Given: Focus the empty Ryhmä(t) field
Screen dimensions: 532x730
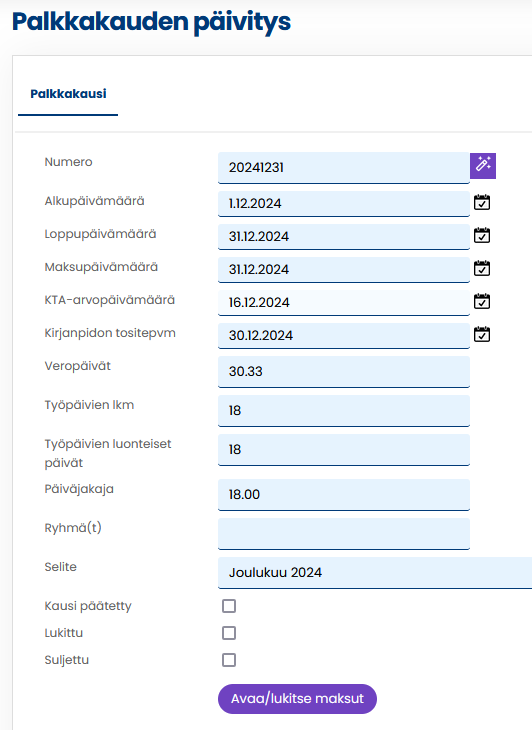Looking at the screenshot, I should click(343, 534).
